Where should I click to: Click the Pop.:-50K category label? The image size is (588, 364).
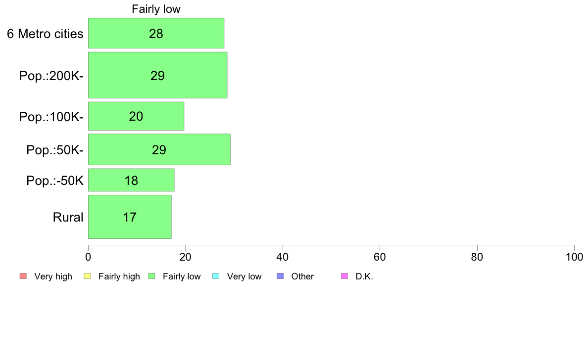55,181
